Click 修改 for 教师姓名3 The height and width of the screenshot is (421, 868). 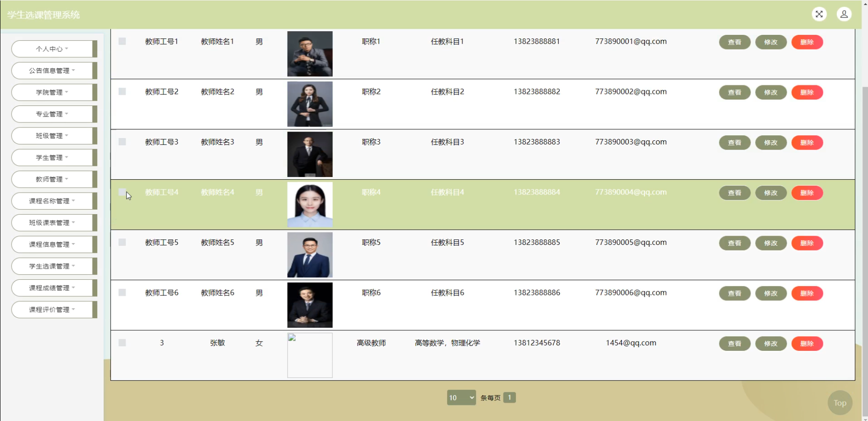771,143
